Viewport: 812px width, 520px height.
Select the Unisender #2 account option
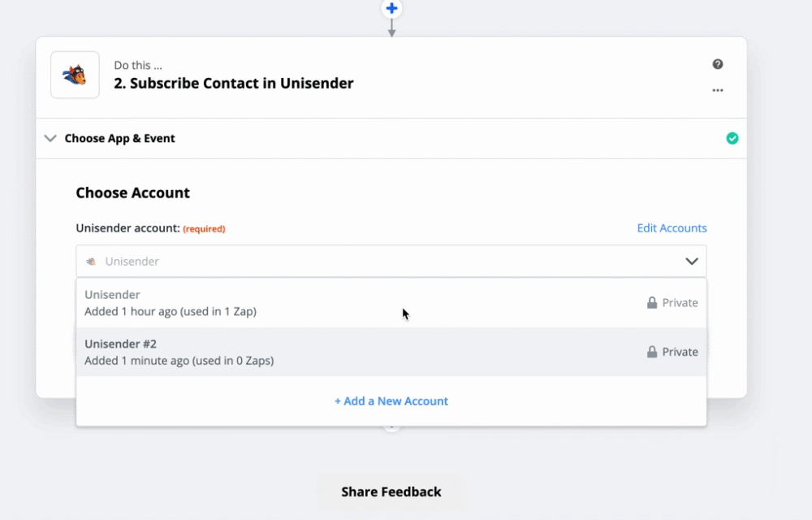click(391, 352)
